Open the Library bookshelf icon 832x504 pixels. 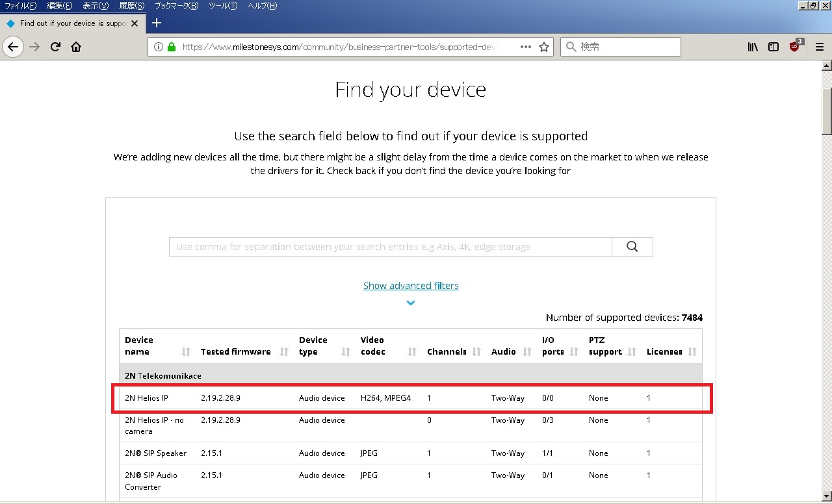tap(753, 47)
